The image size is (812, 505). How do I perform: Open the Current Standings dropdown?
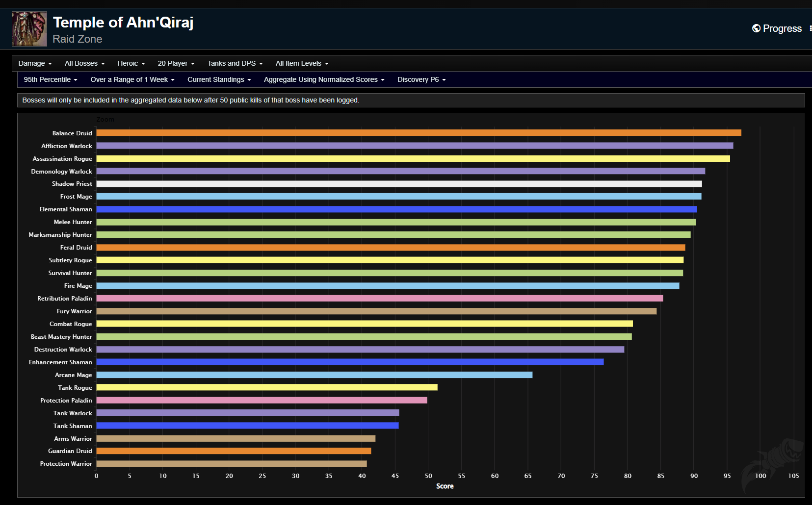[219, 79]
